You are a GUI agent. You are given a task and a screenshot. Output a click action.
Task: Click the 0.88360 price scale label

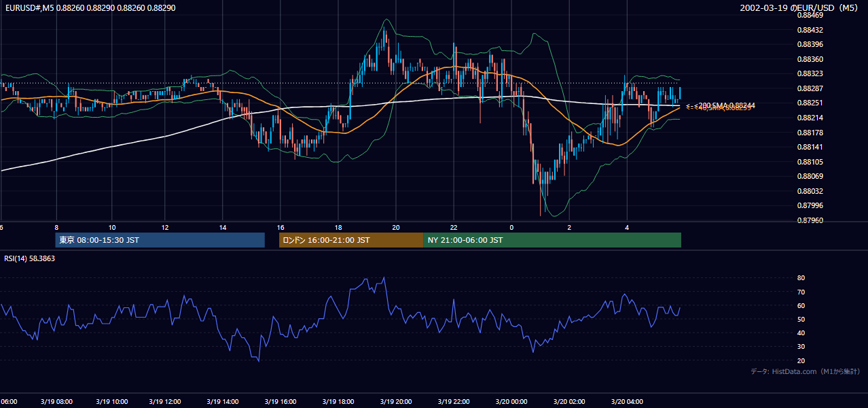click(810, 59)
